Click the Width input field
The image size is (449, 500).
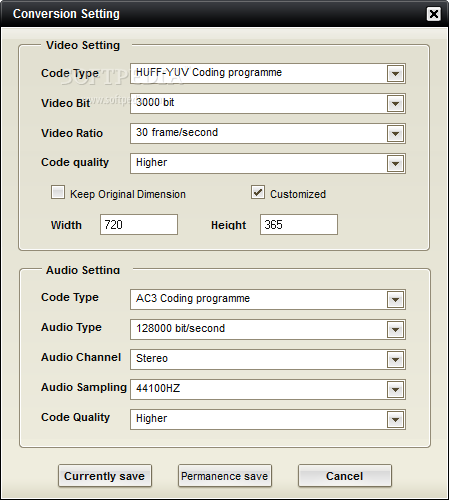139,225
